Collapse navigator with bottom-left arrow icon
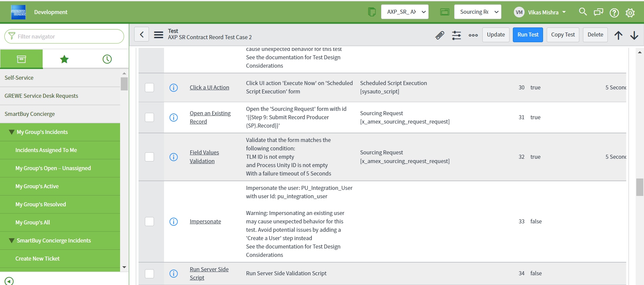Screen dimensions: 644x285 9,281
